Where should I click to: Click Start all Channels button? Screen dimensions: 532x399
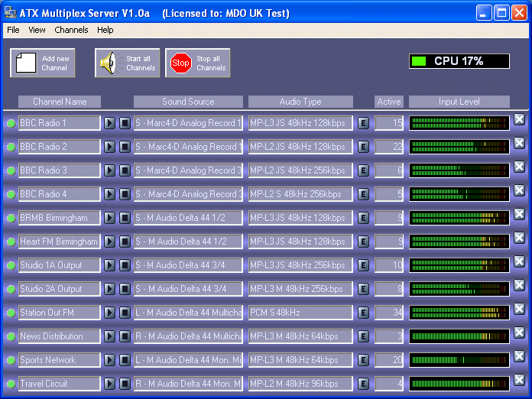click(127, 63)
